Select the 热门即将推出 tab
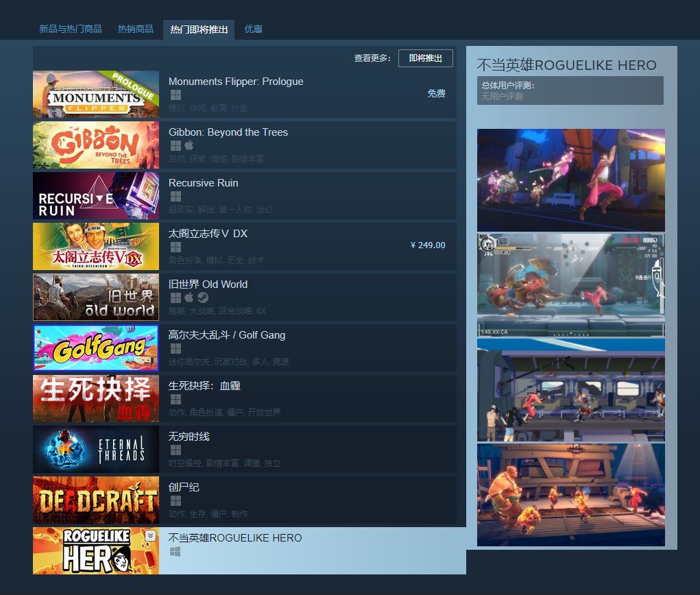700x595 pixels. pyautogui.click(x=199, y=29)
